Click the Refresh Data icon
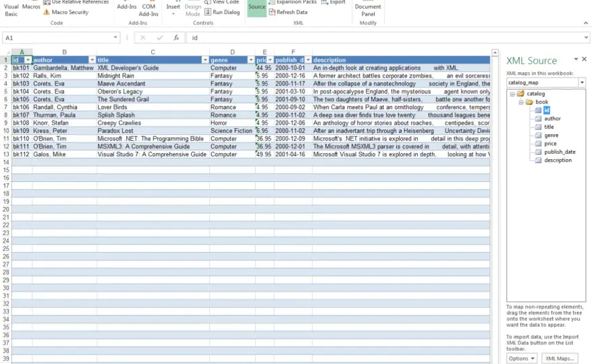The height and width of the screenshot is (364, 594). 272,12
